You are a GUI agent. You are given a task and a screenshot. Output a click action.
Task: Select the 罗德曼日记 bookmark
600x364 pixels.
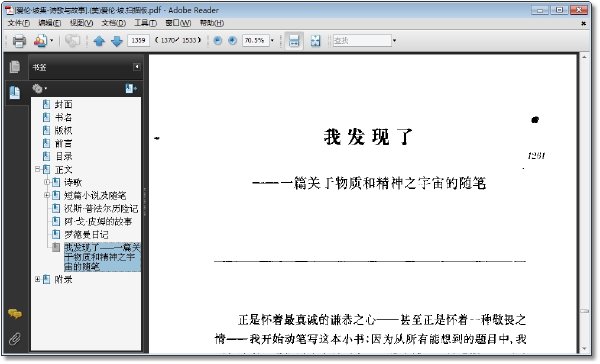click(x=86, y=234)
